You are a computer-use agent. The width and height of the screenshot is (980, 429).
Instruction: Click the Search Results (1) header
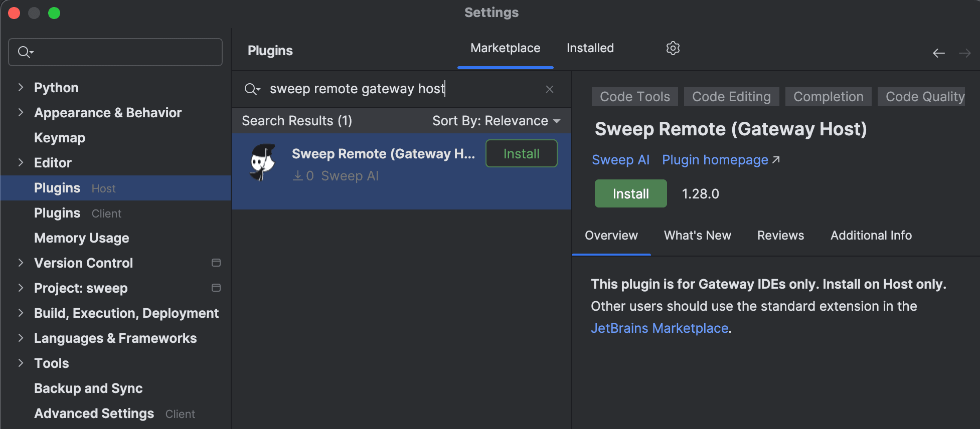297,121
